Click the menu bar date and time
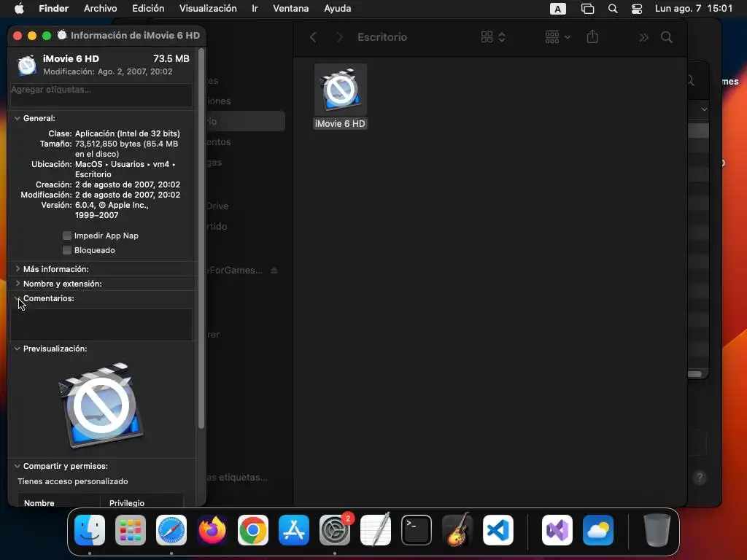The width and height of the screenshot is (747, 560). click(694, 9)
